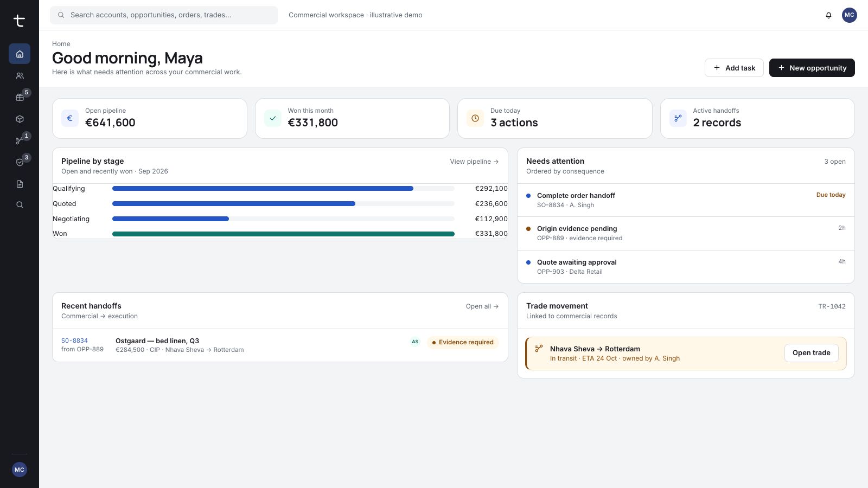Open the Origin evidence pending item
868x488 pixels.
(686, 234)
